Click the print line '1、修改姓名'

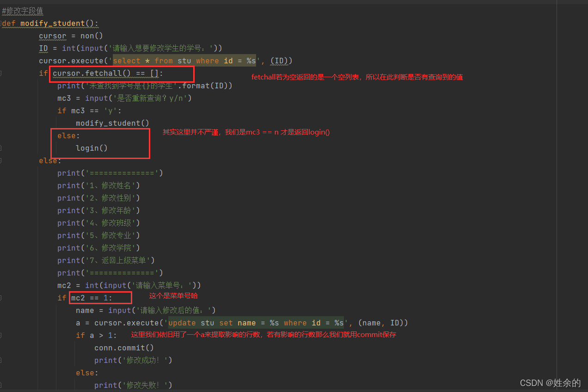98,185
